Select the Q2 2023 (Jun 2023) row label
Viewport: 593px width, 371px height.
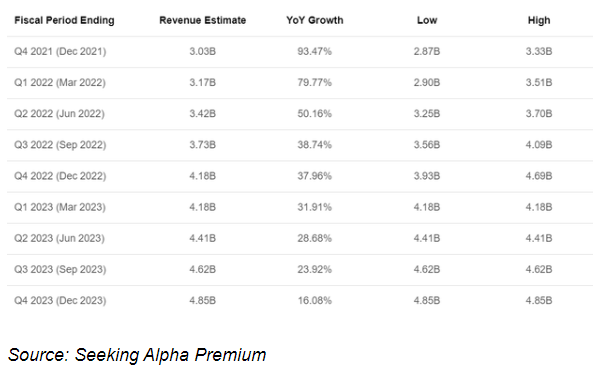tap(59, 238)
